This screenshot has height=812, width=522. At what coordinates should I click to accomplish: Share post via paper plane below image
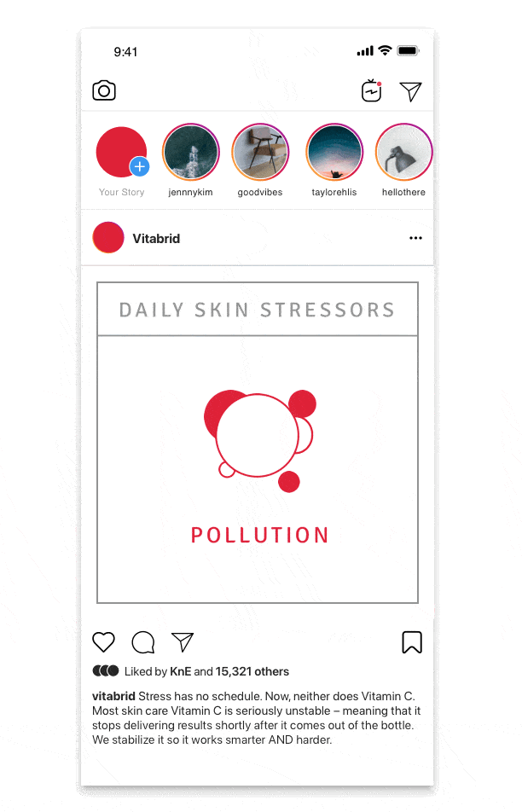(x=183, y=642)
